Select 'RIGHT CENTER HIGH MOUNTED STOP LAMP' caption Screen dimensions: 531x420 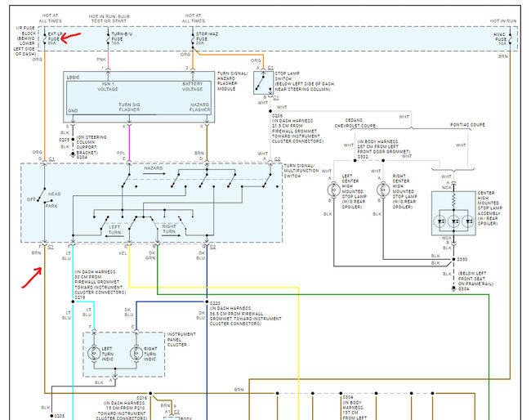pos(404,191)
